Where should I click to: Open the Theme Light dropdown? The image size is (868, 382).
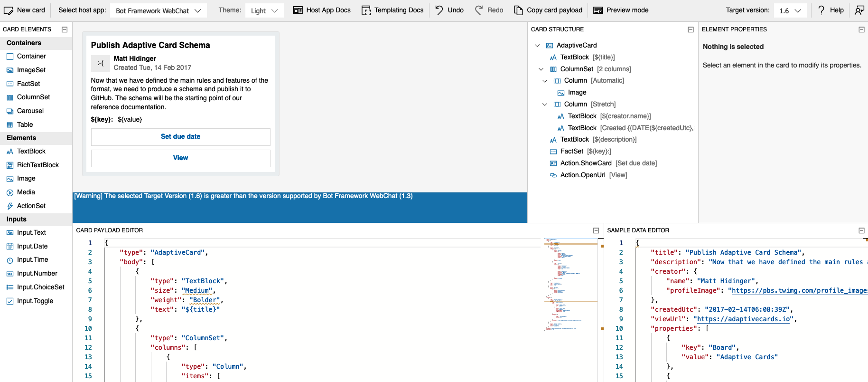(264, 10)
